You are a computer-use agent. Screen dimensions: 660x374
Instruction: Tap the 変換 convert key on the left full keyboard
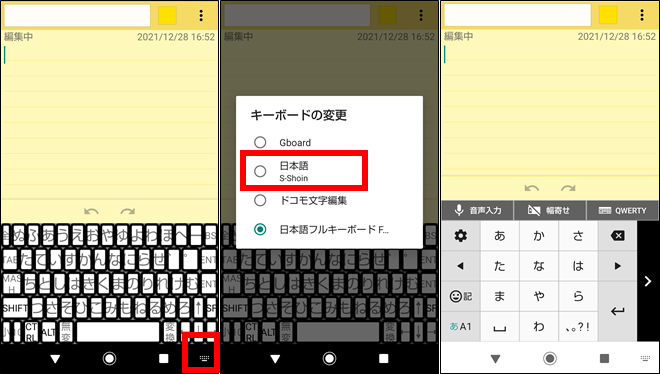click(170, 332)
